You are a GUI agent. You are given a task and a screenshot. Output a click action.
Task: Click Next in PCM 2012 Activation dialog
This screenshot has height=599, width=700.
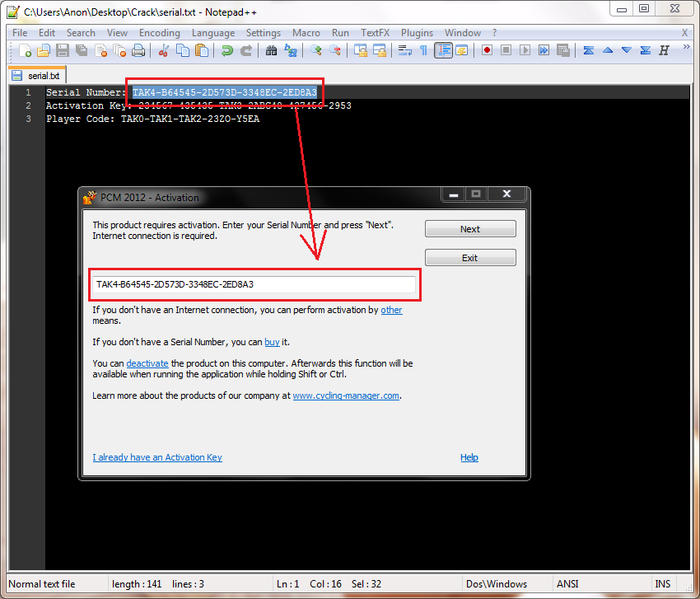tap(470, 229)
